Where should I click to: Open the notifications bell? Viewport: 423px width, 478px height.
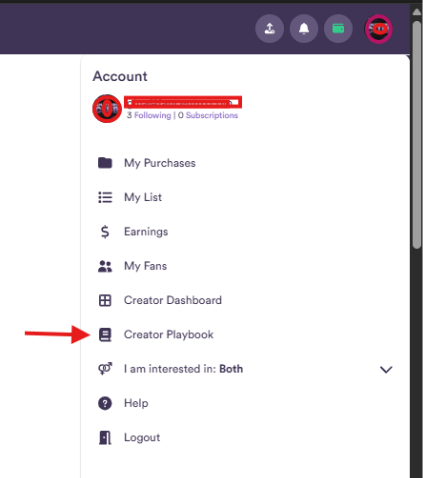[304, 29]
